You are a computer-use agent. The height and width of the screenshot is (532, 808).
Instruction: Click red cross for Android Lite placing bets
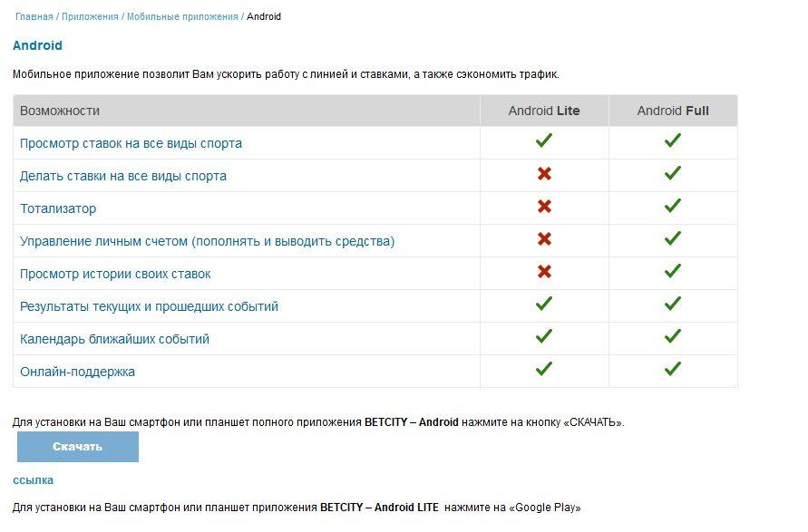(544, 174)
